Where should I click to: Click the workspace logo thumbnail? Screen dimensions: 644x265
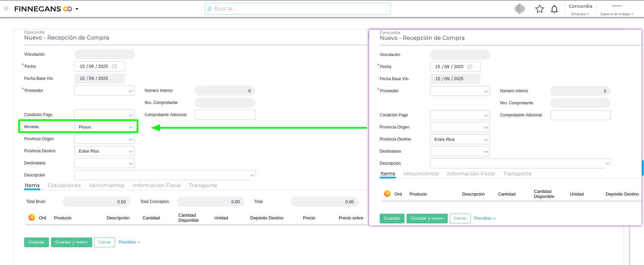617,6
